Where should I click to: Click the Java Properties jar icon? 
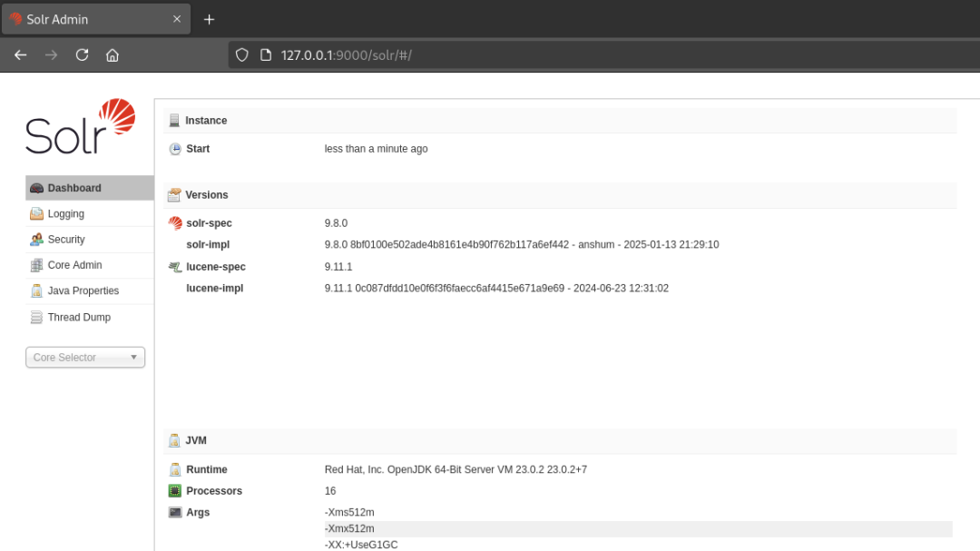(x=36, y=290)
